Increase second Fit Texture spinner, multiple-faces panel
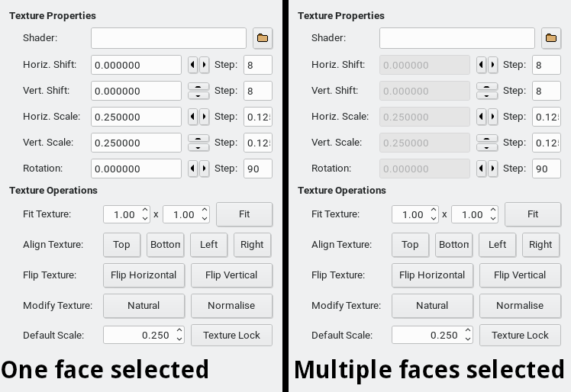The width and height of the screenshot is (571, 392). [x=493, y=210]
